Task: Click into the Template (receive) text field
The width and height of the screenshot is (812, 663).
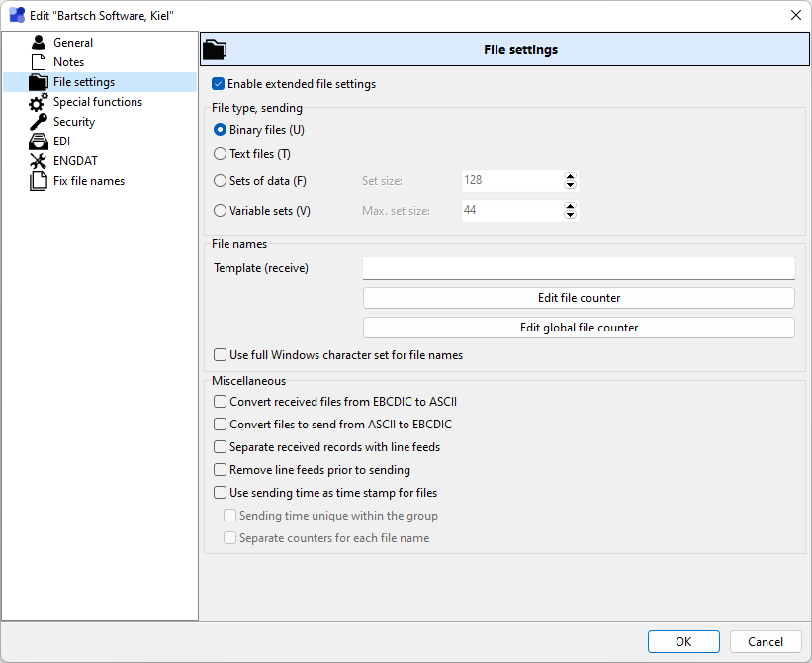Action: pyautogui.click(x=579, y=268)
